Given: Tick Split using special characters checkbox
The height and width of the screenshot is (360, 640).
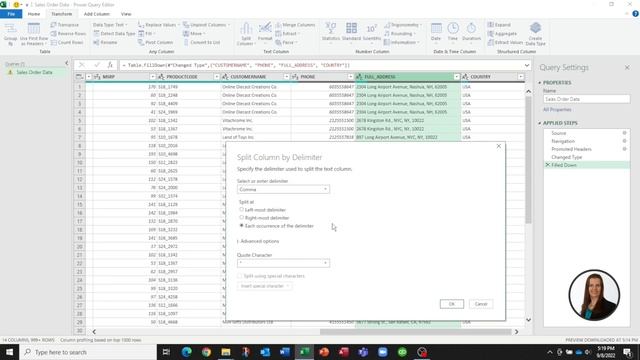Looking at the screenshot, I should [x=240, y=276].
